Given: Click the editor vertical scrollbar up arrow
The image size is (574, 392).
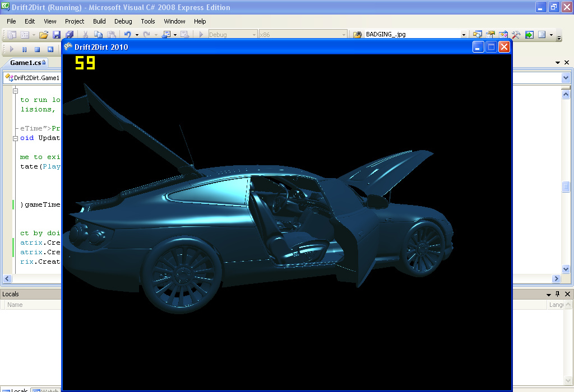Looking at the screenshot, I should (x=566, y=94).
